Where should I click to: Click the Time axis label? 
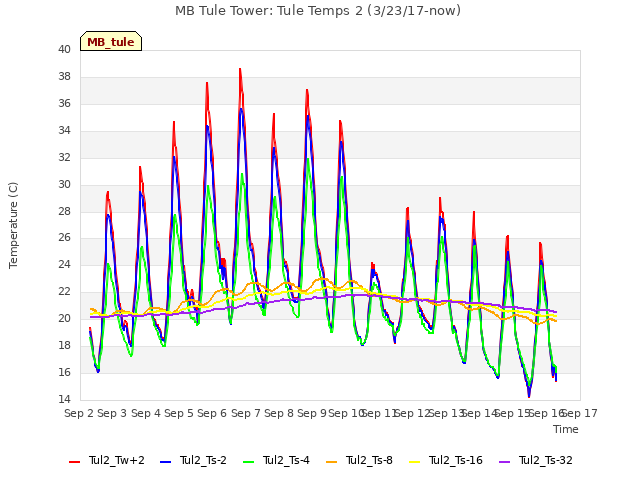tap(566, 429)
